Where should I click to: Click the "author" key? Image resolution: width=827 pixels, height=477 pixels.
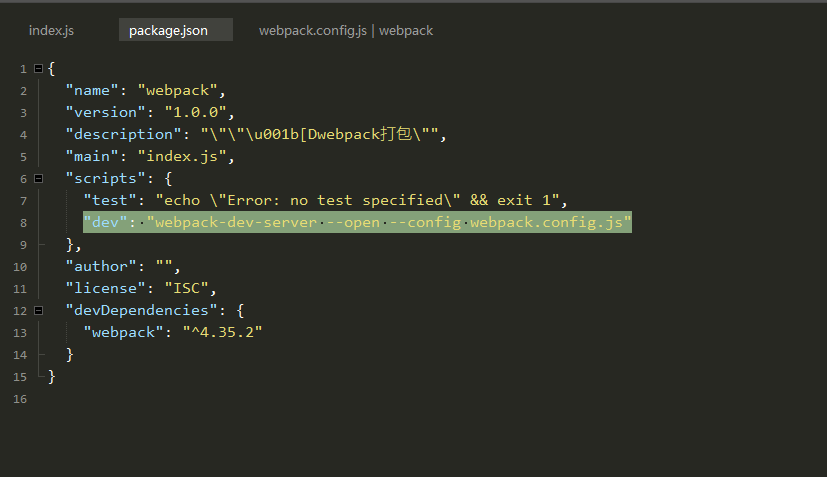pyautogui.click(x=101, y=266)
